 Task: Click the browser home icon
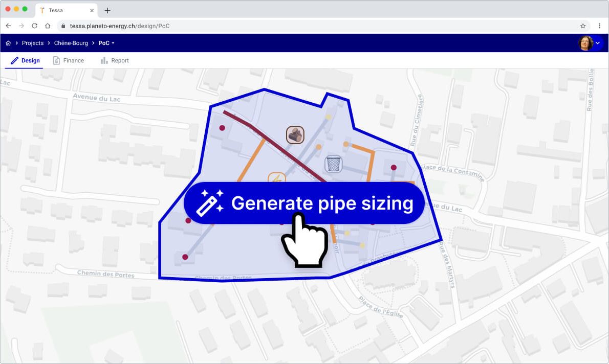click(x=48, y=26)
